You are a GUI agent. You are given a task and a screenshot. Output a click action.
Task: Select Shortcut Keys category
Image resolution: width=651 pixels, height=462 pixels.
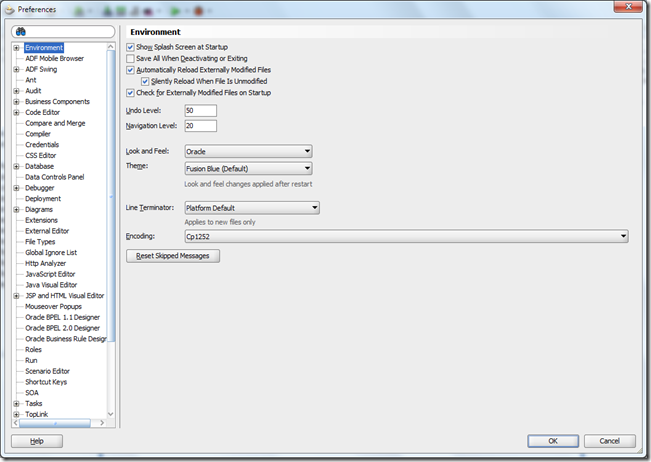46,382
